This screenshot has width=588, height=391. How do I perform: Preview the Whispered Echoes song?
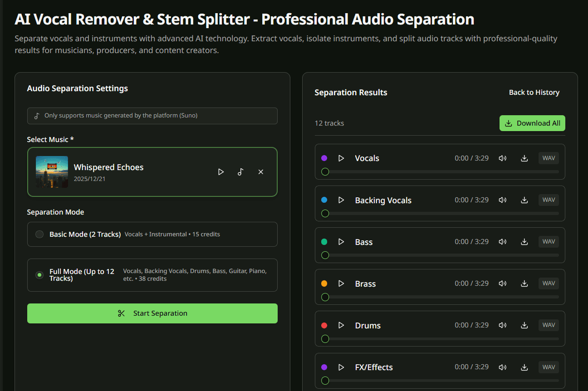click(x=221, y=172)
